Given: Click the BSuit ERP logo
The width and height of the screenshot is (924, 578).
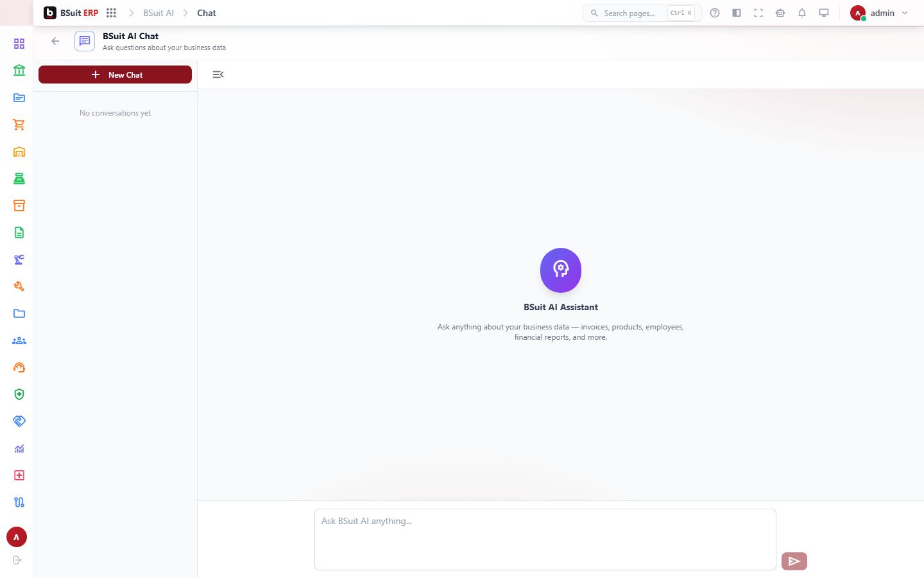Looking at the screenshot, I should 71,13.
